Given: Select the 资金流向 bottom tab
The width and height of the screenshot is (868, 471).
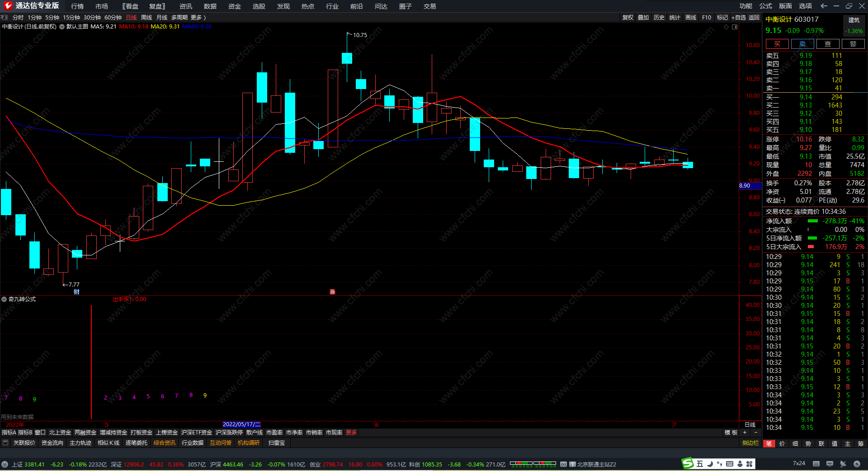Looking at the screenshot, I should tap(52, 443).
